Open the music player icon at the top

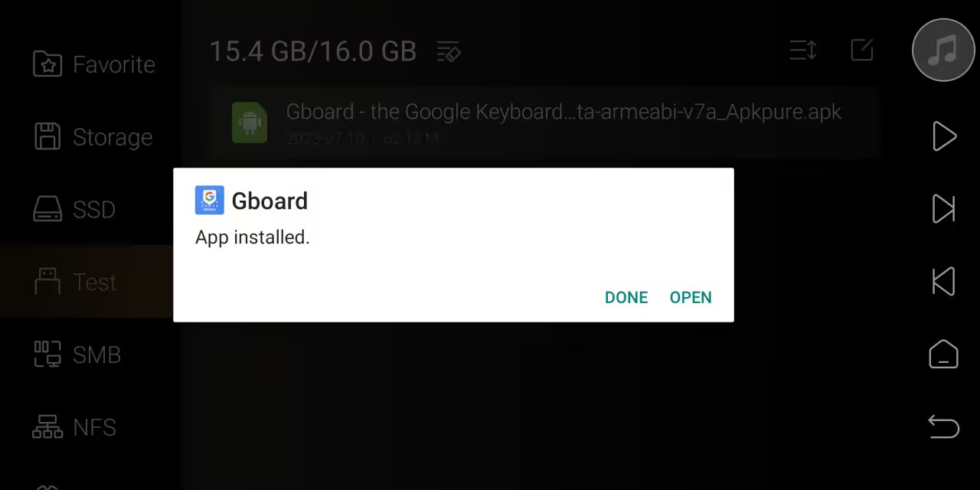[943, 51]
